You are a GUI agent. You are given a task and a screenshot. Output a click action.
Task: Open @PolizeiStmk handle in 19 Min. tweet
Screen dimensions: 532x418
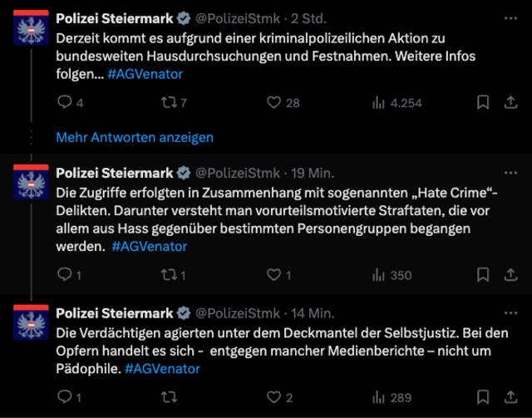click(x=236, y=173)
